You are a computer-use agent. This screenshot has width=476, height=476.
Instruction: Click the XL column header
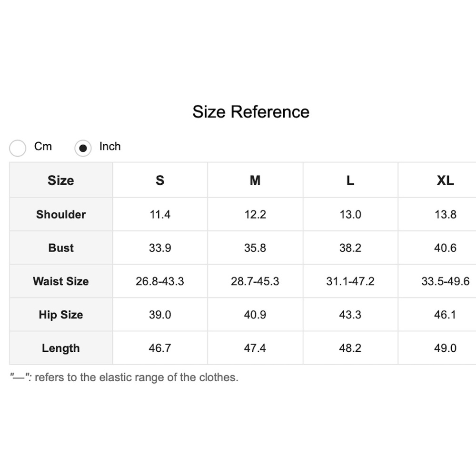(445, 180)
